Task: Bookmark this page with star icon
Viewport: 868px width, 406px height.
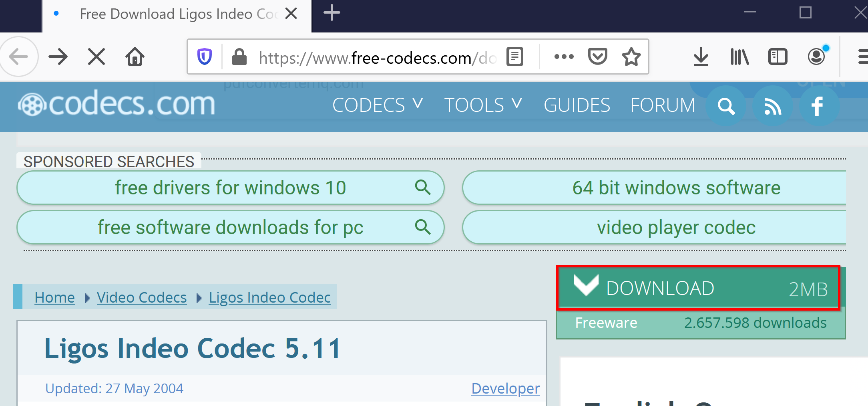Action: pos(631,57)
